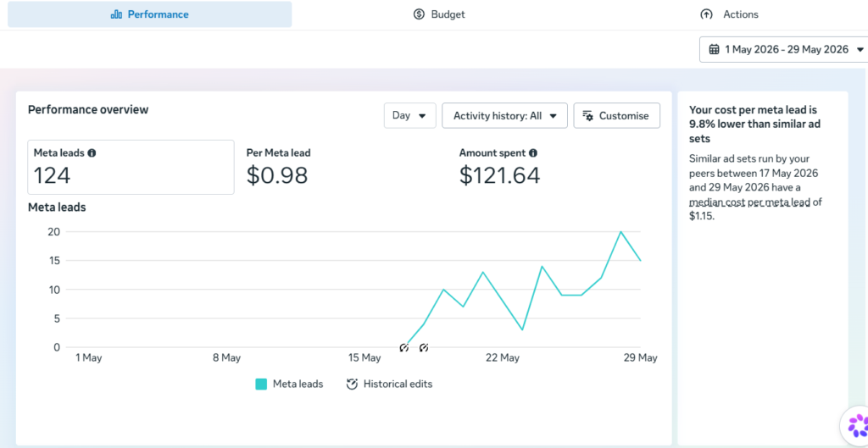Click the Actions upward arrow icon
This screenshot has width=868, height=448.
pos(706,14)
